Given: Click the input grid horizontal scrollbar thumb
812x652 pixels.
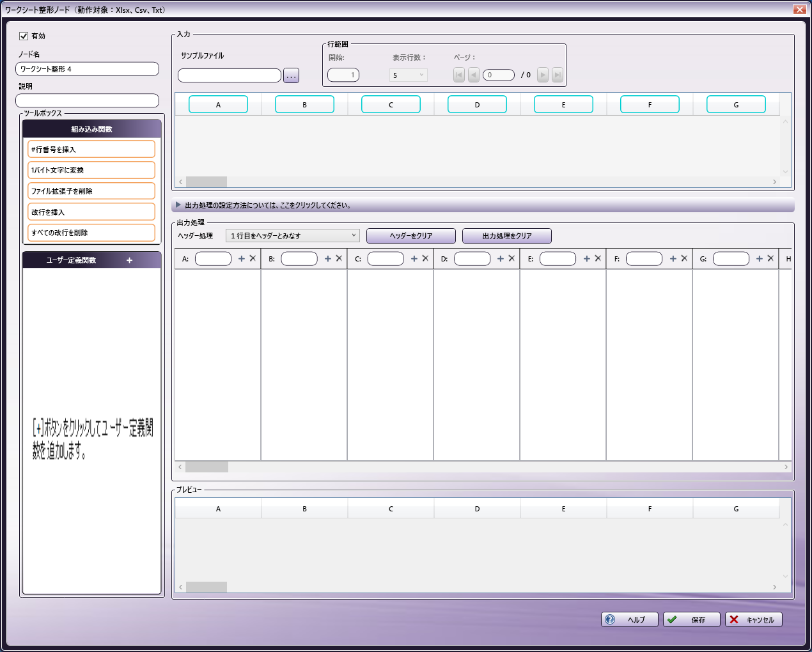Looking at the screenshot, I should point(207,182).
